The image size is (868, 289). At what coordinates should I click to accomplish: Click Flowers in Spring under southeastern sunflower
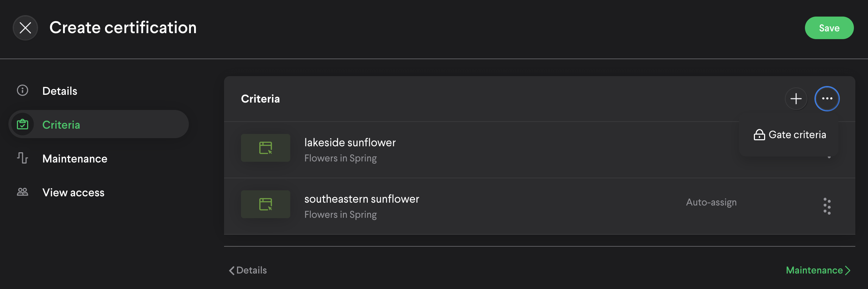coord(340,215)
